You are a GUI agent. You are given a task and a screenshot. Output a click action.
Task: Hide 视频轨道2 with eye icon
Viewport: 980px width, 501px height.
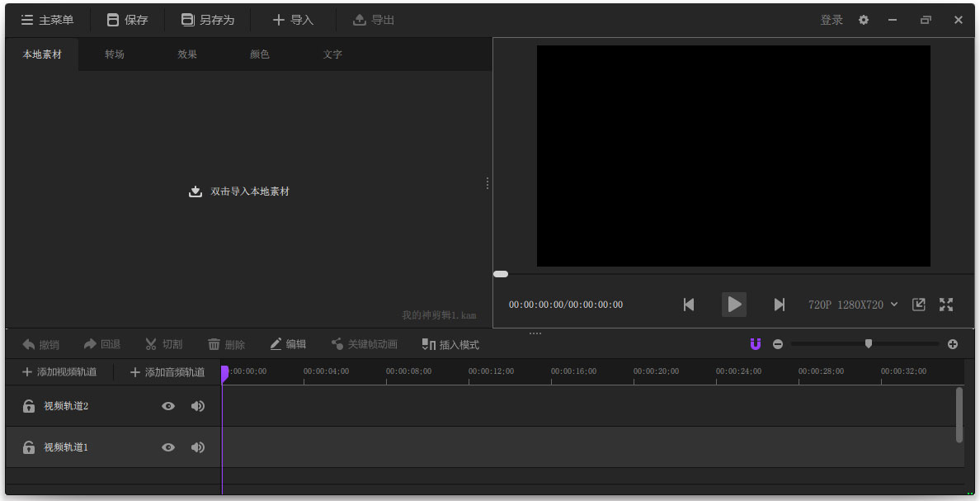[168, 406]
